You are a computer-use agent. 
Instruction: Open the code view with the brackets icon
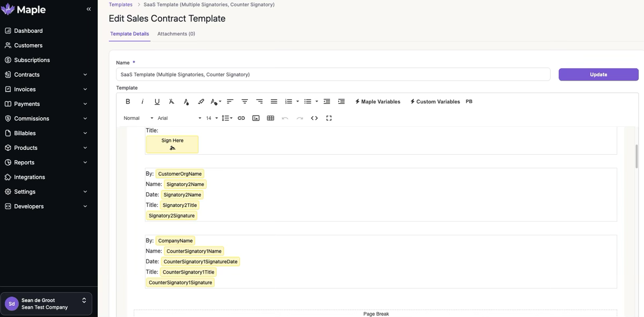(314, 118)
